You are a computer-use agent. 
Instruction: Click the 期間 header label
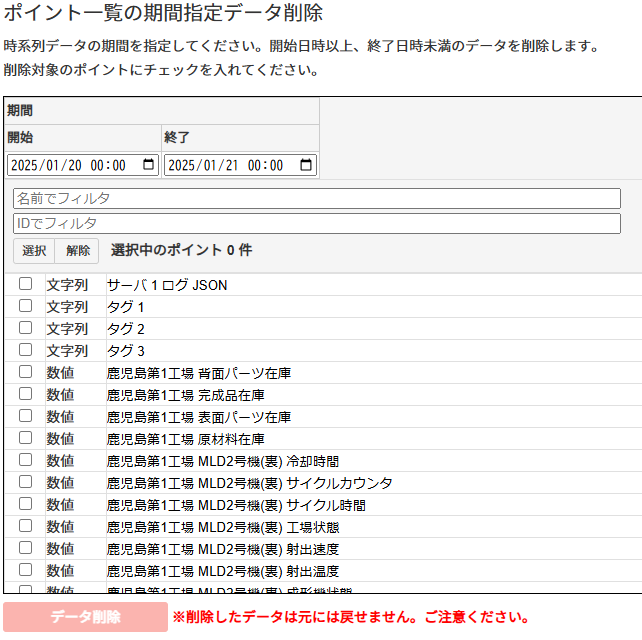click(x=20, y=110)
